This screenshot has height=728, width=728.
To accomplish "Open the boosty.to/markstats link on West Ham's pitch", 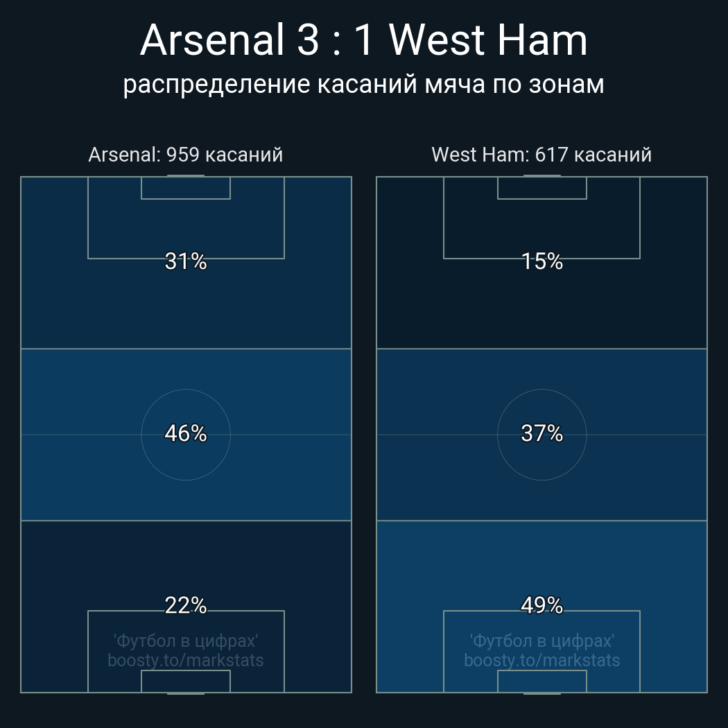I will pos(541,660).
